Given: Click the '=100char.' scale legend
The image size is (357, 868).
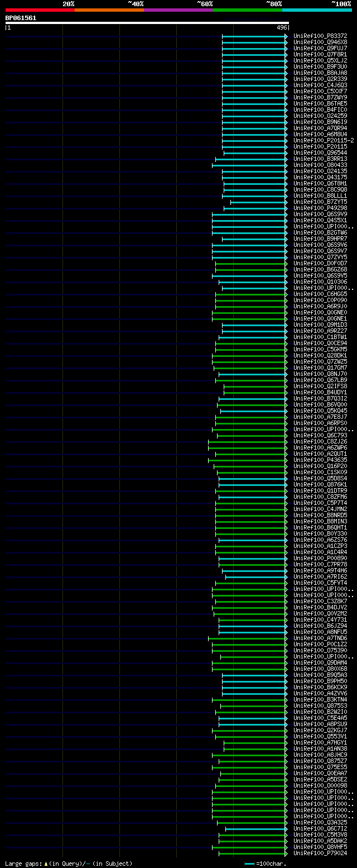Looking at the screenshot, I should coord(265,864).
